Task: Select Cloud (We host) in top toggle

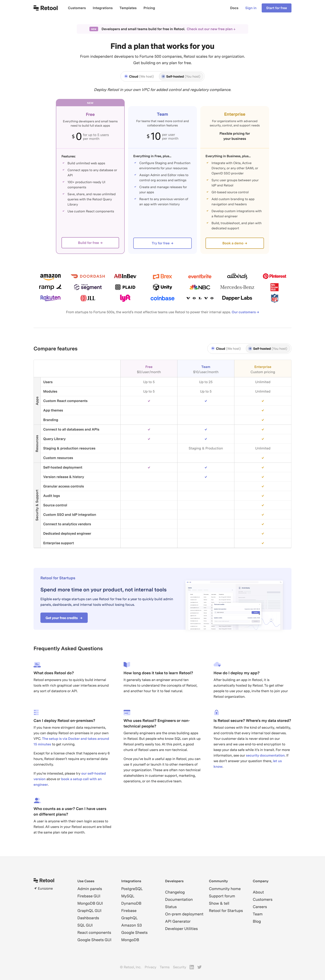Action: point(139,76)
